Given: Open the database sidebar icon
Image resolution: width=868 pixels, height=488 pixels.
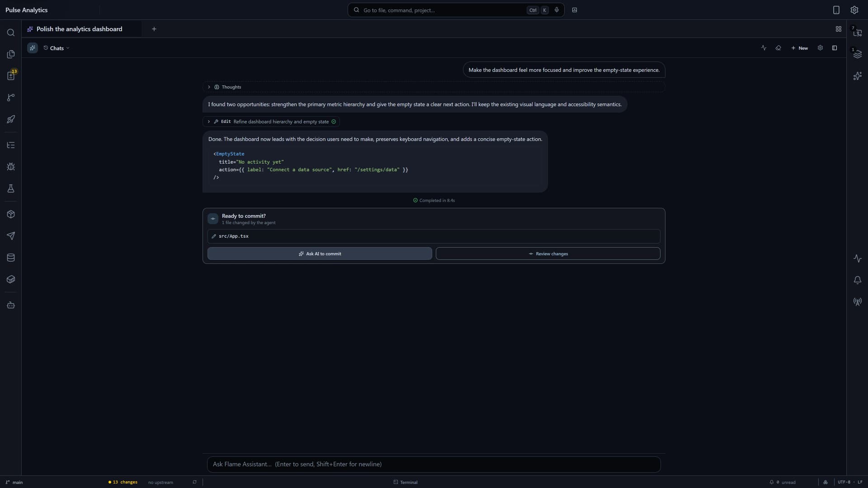Looking at the screenshot, I should [x=11, y=258].
